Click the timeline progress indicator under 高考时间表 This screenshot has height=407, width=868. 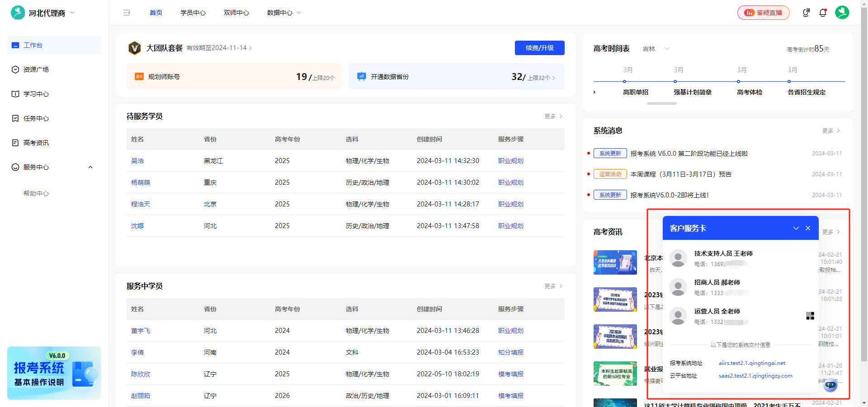click(661, 103)
